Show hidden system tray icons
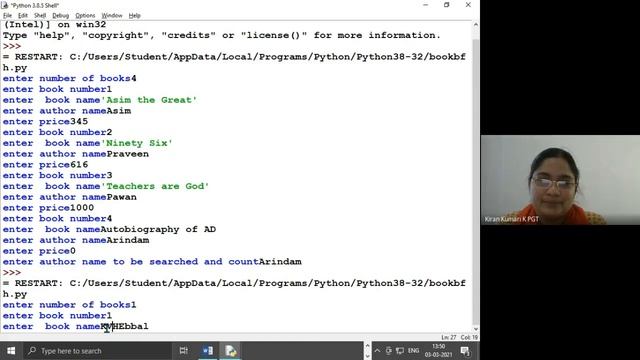 point(377,351)
